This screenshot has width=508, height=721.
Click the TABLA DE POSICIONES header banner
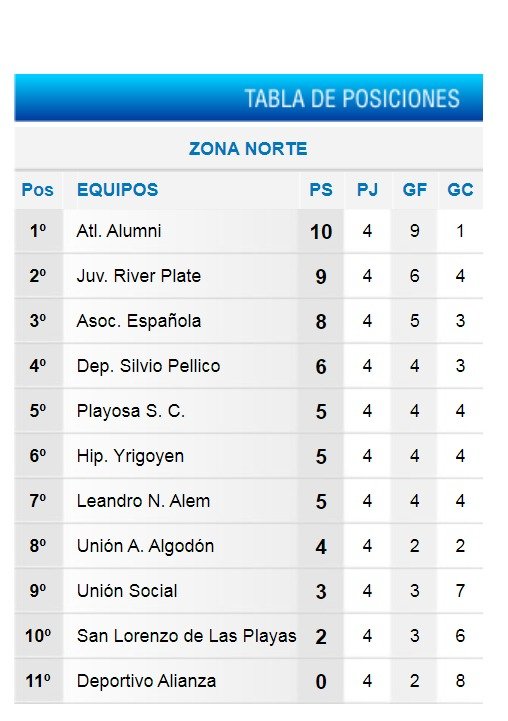click(248, 97)
